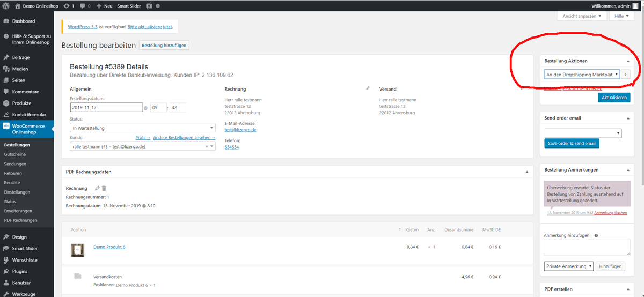Collapse the PDF Rechnungsdaten panel

[526, 172]
